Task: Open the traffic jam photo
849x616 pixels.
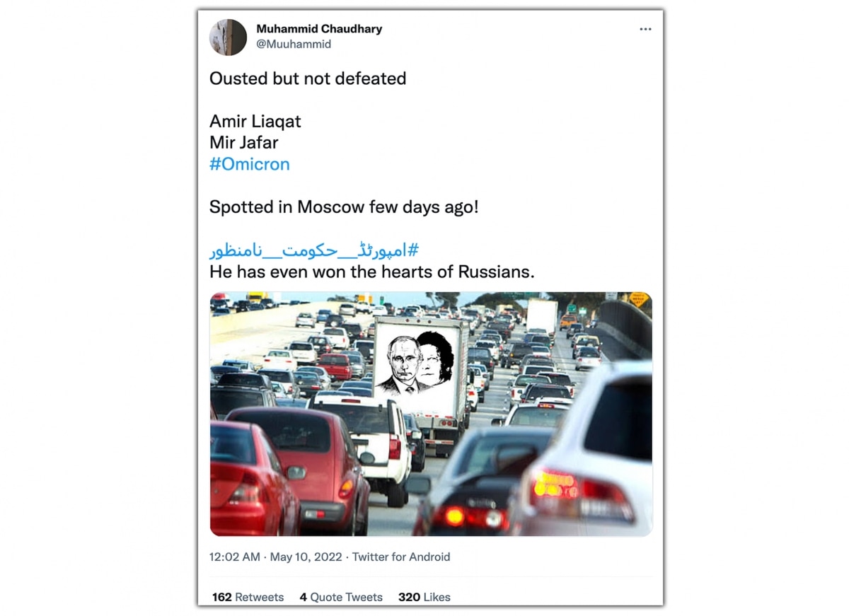Action: coord(431,414)
